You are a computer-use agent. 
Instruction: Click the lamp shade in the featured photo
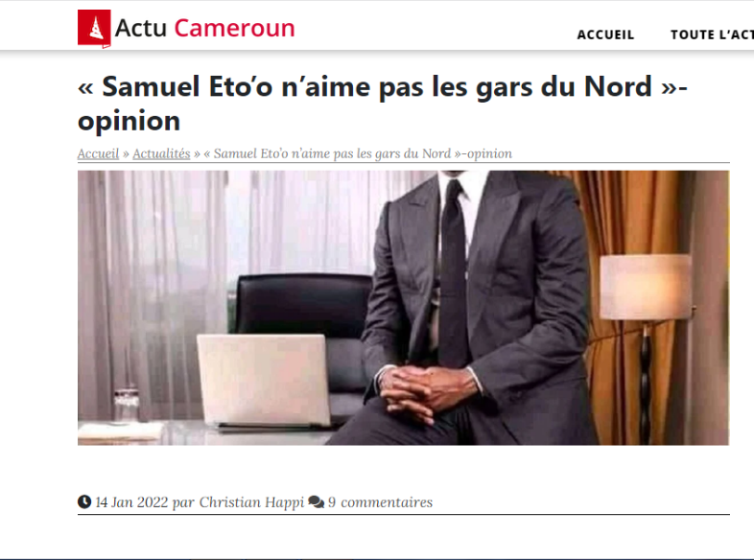point(646,287)
